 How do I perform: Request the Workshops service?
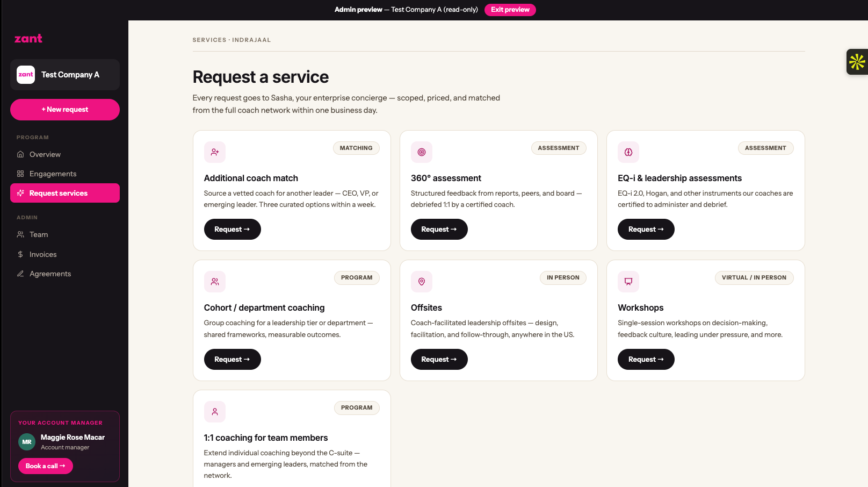click(646, 360)
